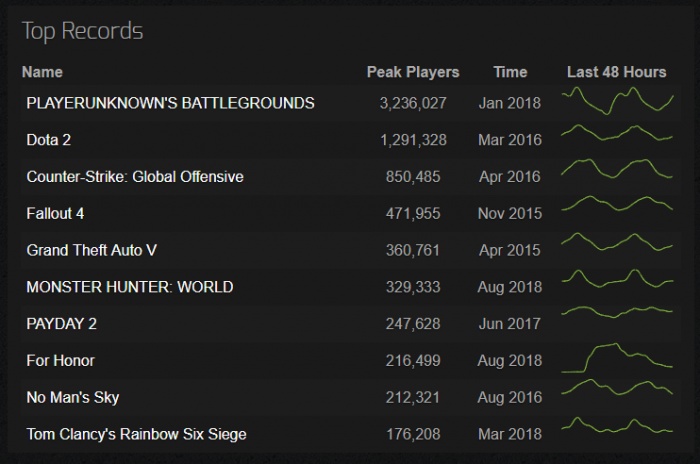Open Counter-Strike: Global Offensive entry

point(135,177)
